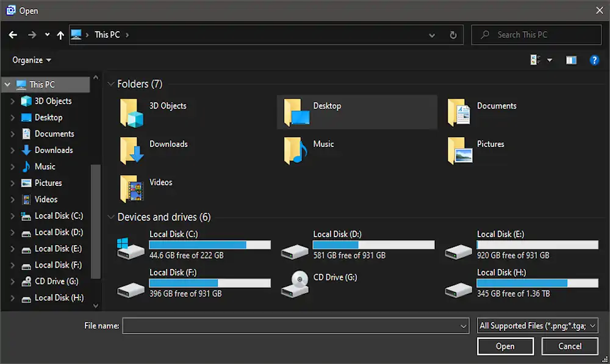
Task: Select the Local Disk (H:) drive icon
Action: tap(458, 290)
